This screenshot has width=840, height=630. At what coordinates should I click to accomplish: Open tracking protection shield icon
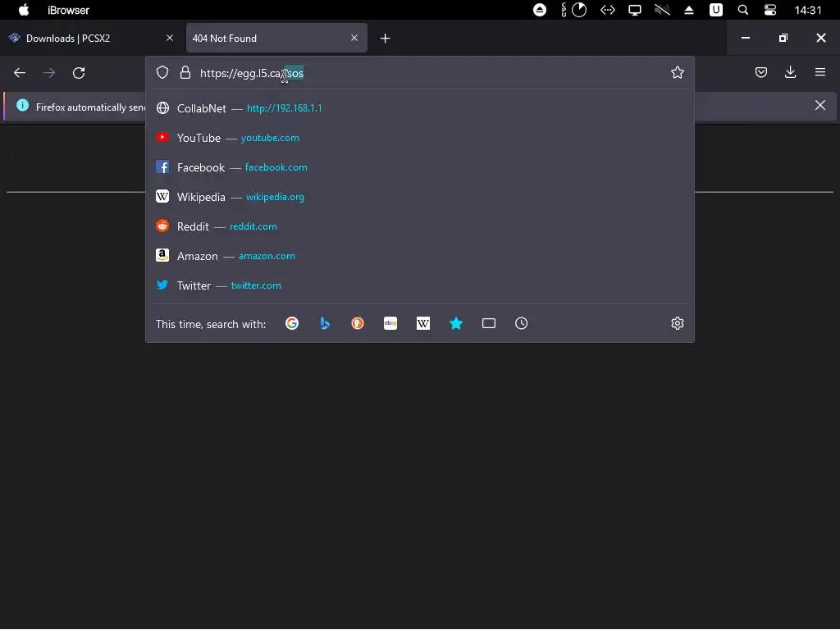[x=162, y=72]
